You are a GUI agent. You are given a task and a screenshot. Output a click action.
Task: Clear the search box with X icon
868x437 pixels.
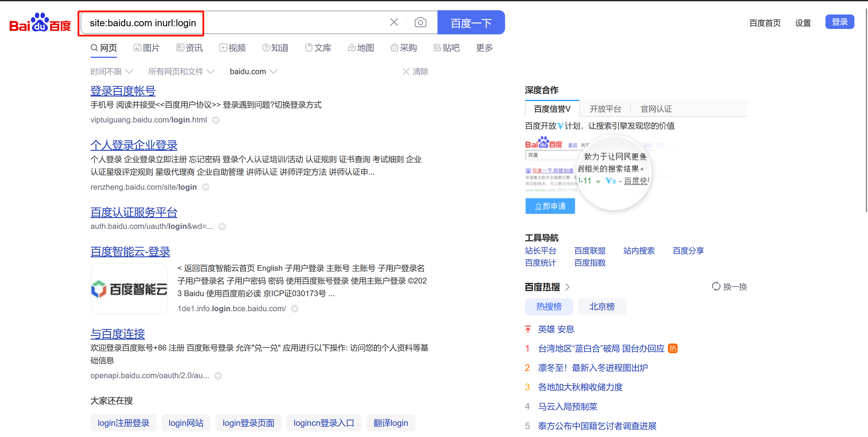[393, 23]
